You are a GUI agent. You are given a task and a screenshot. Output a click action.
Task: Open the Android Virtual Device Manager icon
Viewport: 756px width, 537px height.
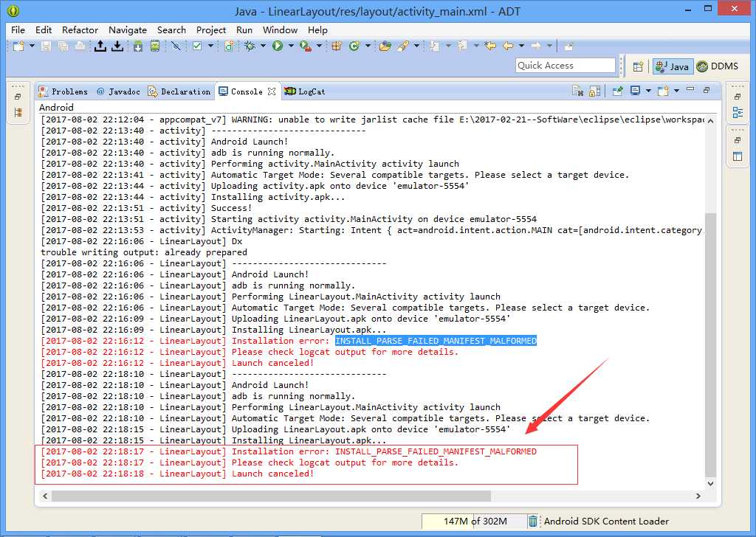pyautogui.click(x=155, y=46)
